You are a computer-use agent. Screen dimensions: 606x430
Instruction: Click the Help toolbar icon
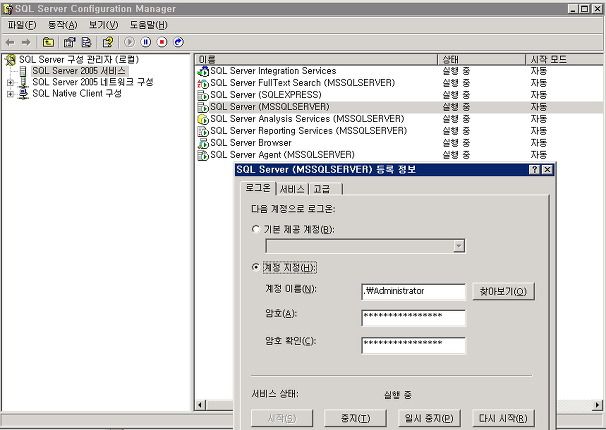(108, 42)
